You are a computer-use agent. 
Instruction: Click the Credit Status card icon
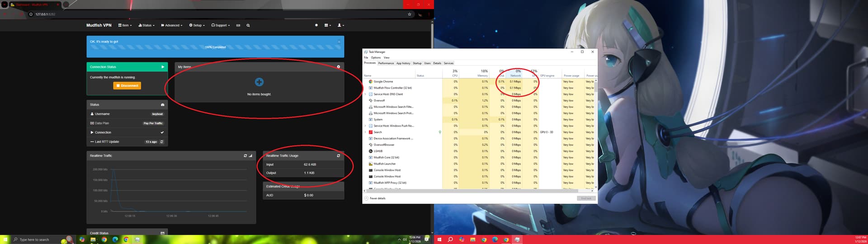162,233
